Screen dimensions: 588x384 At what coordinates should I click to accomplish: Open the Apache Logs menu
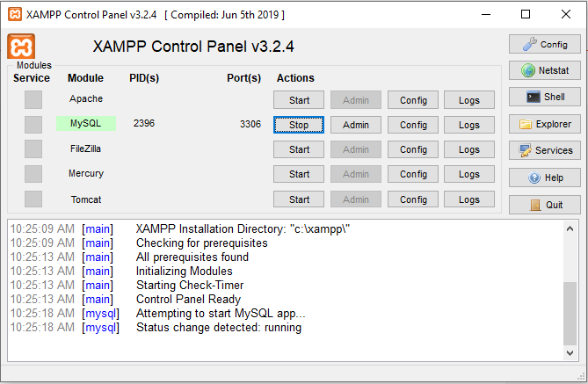click(x=469, y=100)
